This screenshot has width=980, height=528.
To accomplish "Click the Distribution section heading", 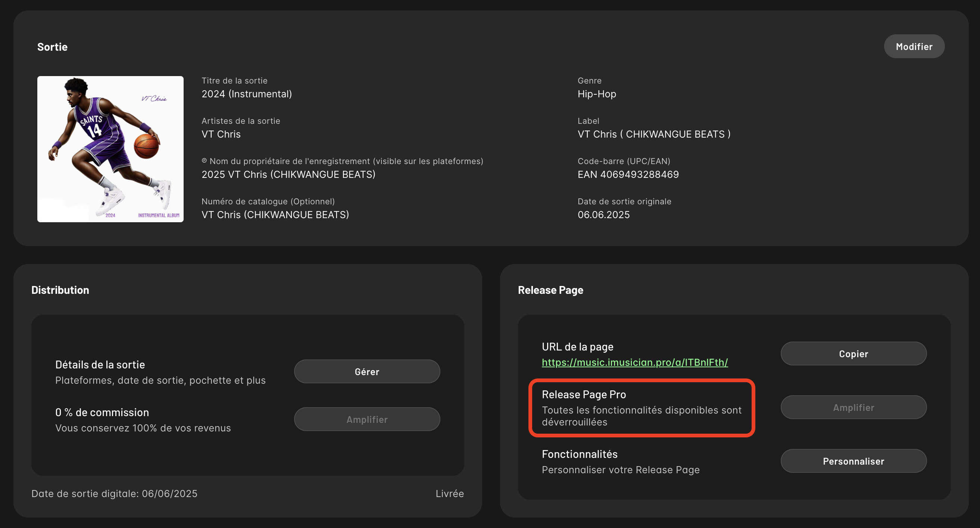I will [60, 290].
